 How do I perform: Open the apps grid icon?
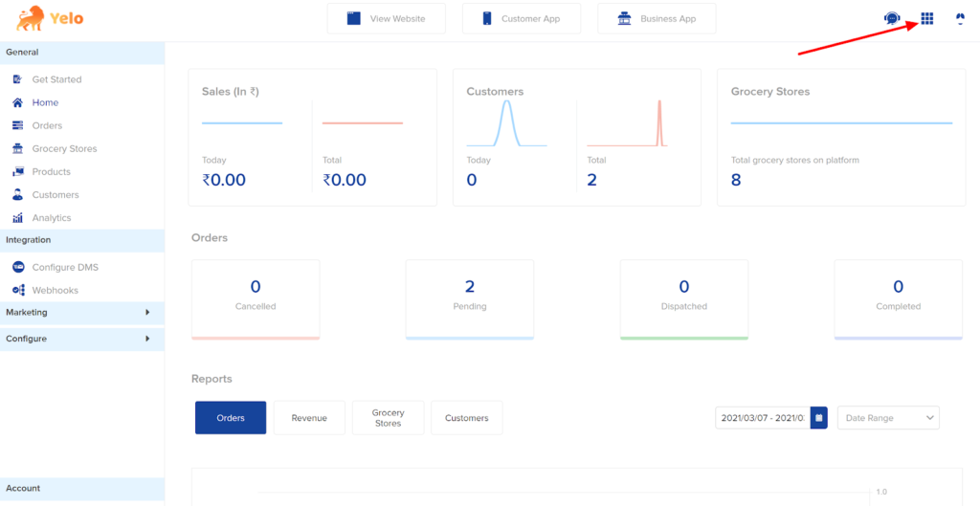click(926, 19)
